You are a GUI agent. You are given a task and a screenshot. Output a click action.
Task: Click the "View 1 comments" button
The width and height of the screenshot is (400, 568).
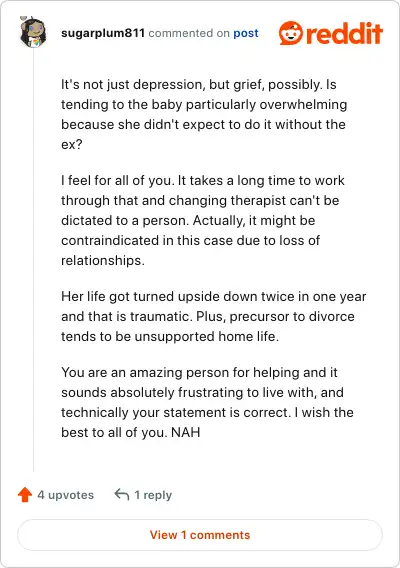(200, 535)
